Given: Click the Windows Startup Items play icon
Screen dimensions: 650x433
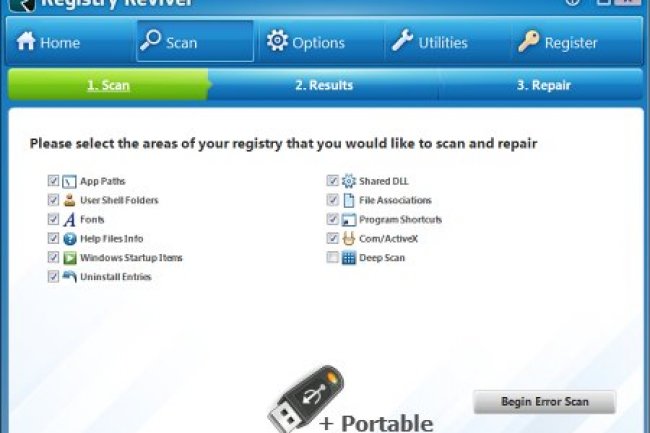Looking at the screenshot, I should tap(70, 258).
